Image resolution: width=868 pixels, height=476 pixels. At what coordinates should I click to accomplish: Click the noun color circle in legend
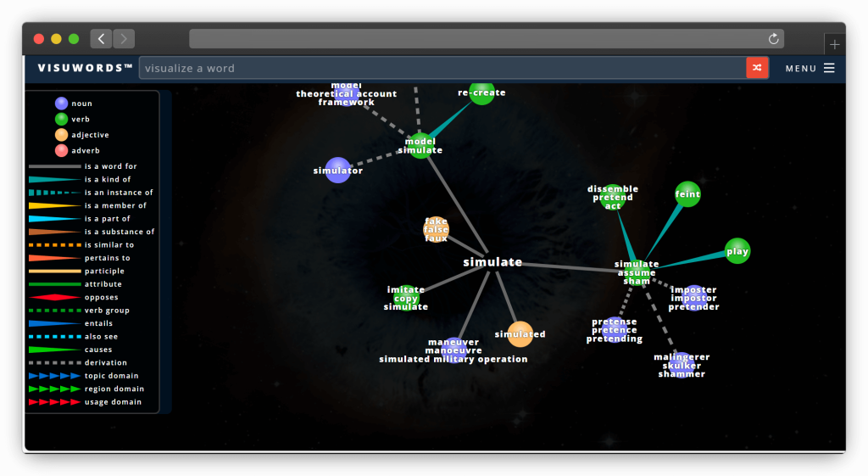[61, 104]
